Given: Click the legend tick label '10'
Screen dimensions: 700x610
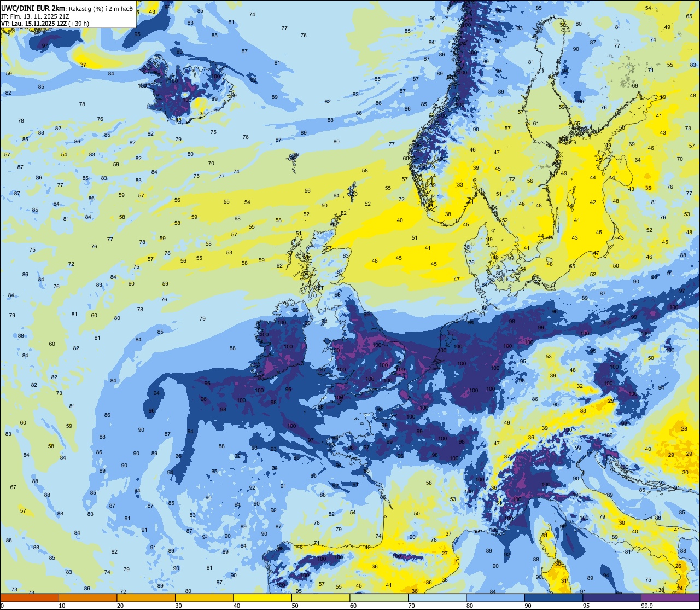Looking at the screenshot, I should click(62, 606).
